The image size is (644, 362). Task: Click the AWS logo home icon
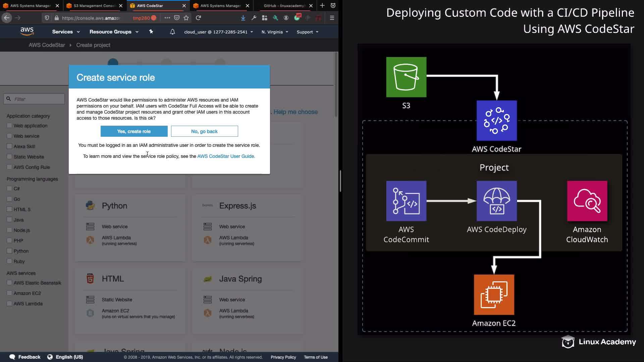pyautogui.click(x=27, y=32)
